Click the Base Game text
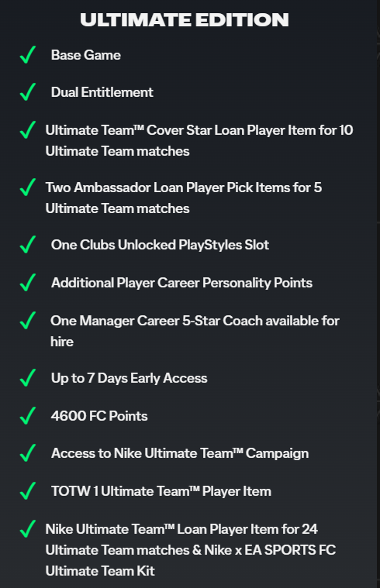380x588 pixels. 86,55
